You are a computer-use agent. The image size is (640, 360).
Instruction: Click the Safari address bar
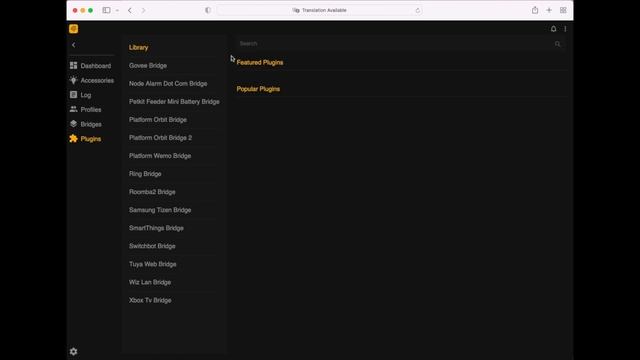coord(320,10)
